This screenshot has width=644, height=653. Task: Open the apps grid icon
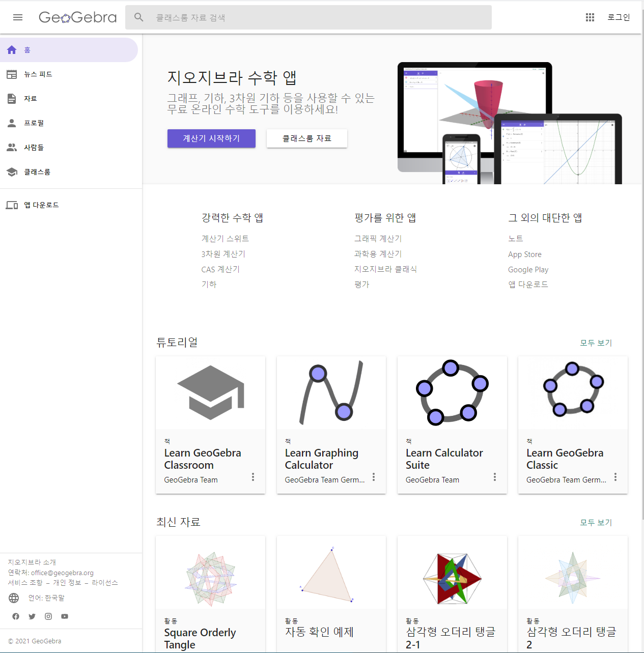coord(590,17)
